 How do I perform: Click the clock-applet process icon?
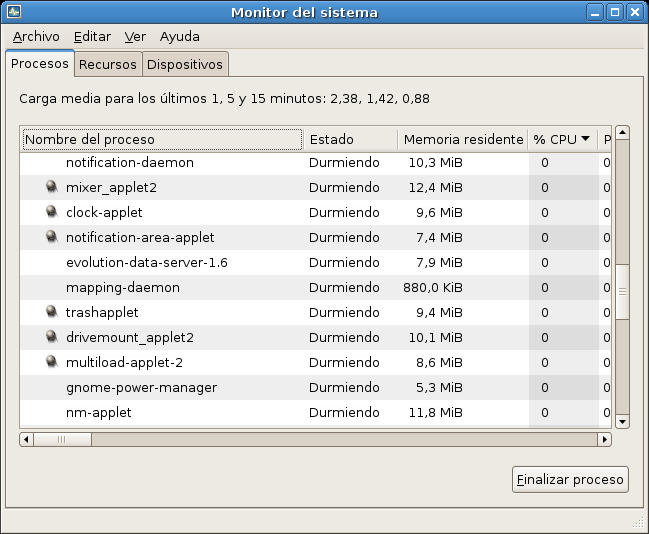(52, 212)
